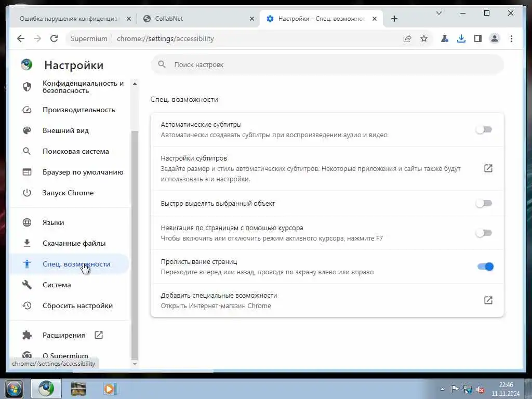
Task: Click the magnifier icon beside Поисковая система
Action: click(27, 151)
